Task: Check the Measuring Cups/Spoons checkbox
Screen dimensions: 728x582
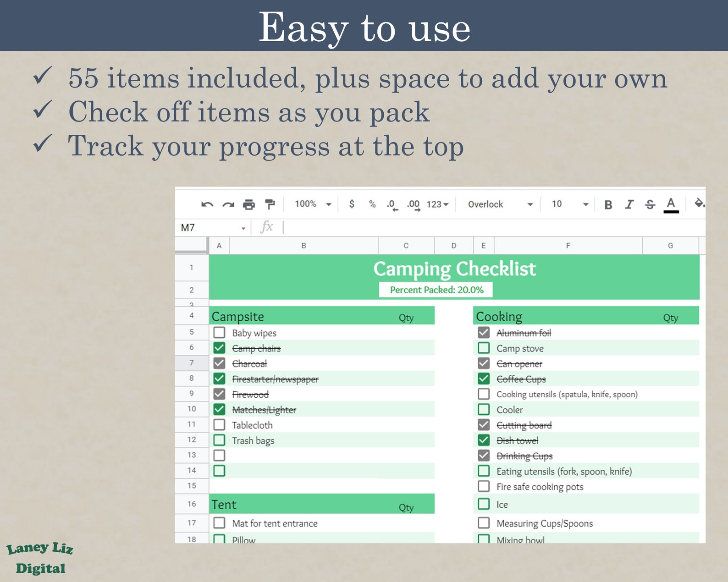Action: 484,523
